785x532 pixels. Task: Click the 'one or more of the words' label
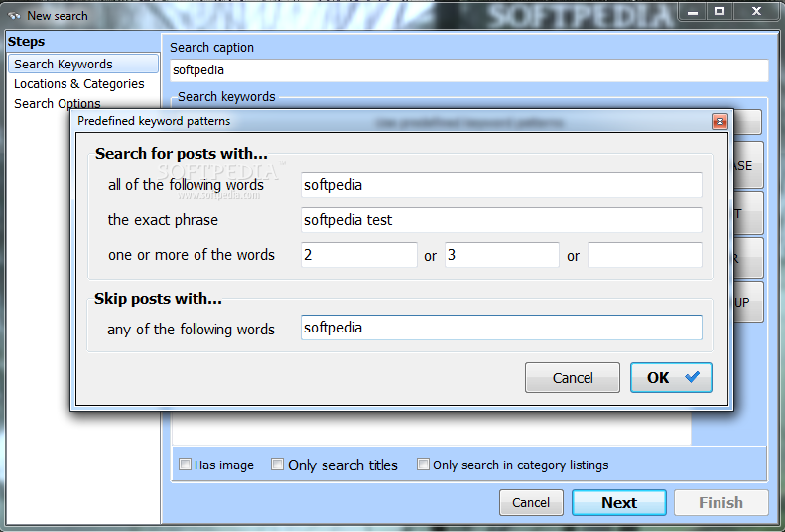[x=192, y=255]
